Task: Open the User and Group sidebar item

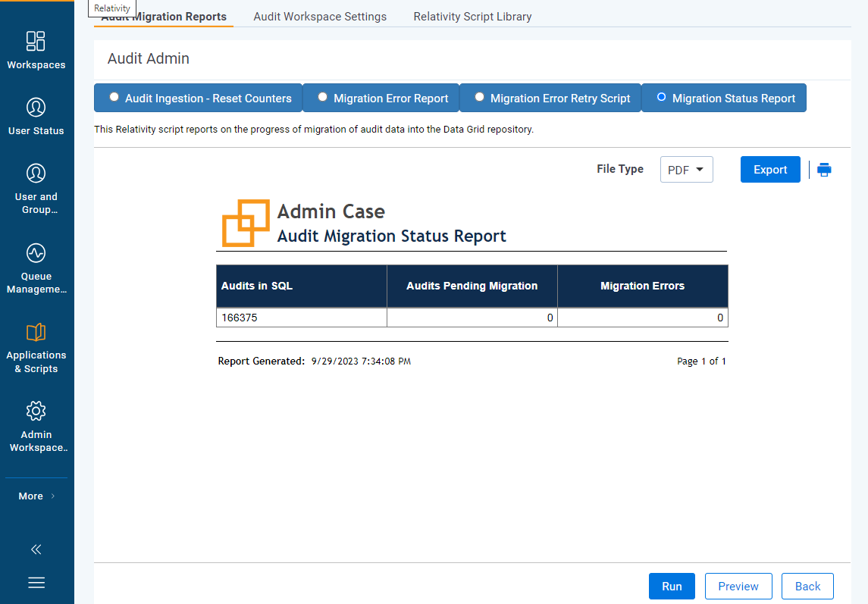Action: click(x=36, y=189)
